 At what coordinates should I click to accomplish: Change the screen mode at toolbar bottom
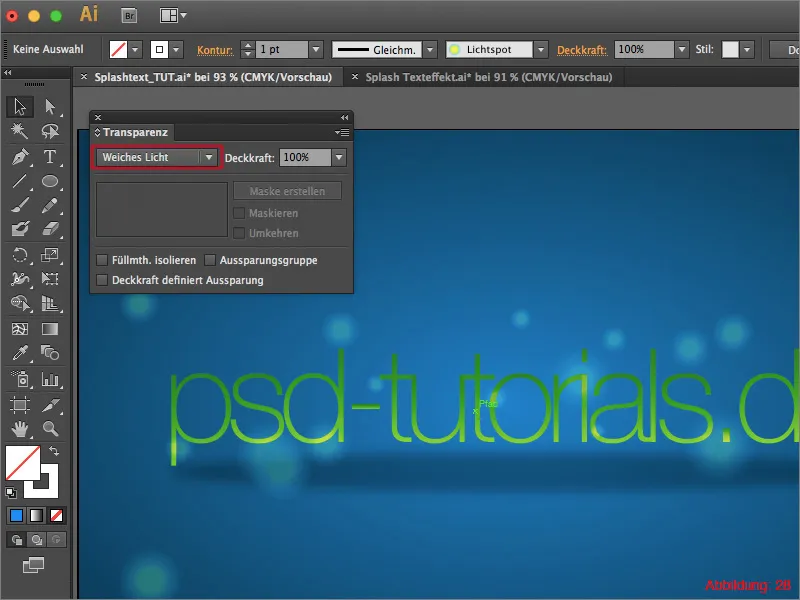point(33,565)
